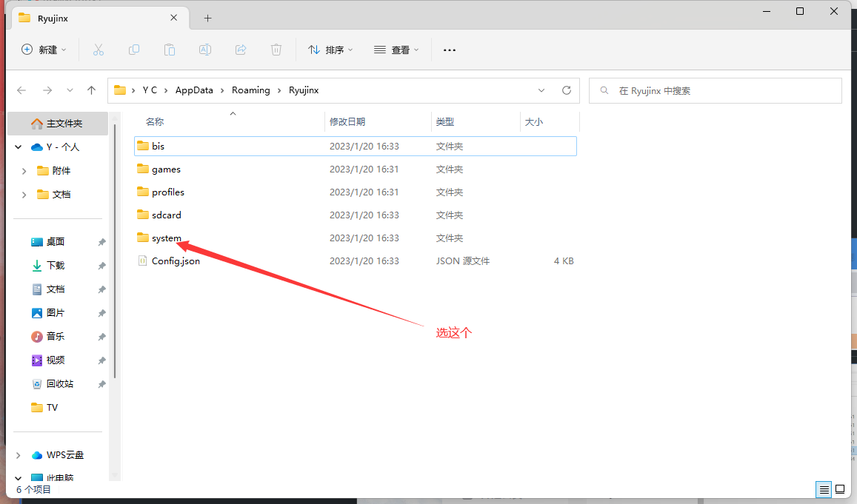
Task: Open TV folder in navigation pane
Action: point(52,408)
